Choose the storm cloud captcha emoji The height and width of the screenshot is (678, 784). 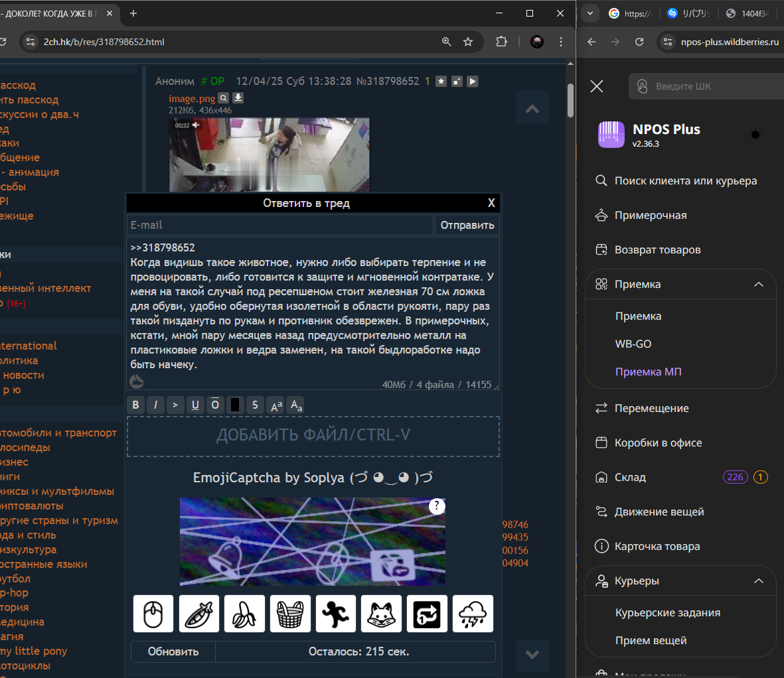point(473,614)
